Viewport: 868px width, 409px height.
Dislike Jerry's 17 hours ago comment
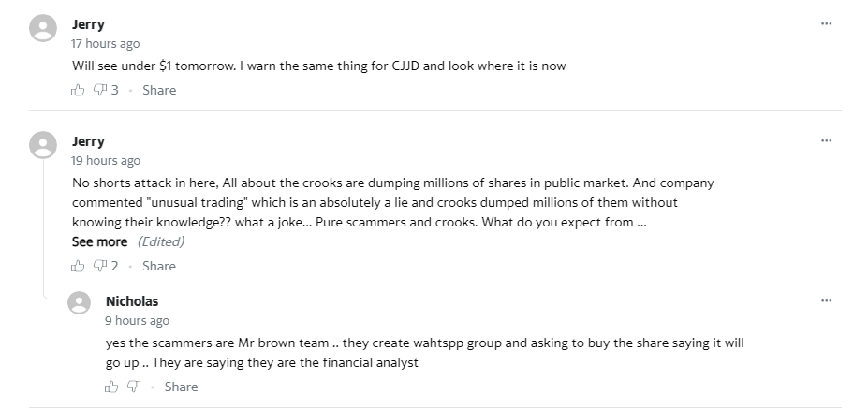[99, 90]
